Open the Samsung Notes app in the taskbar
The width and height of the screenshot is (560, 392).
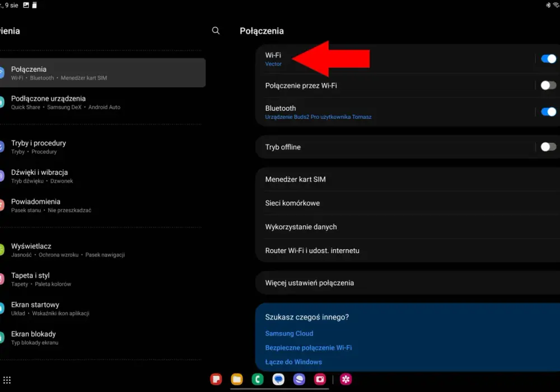pos(216,379)
